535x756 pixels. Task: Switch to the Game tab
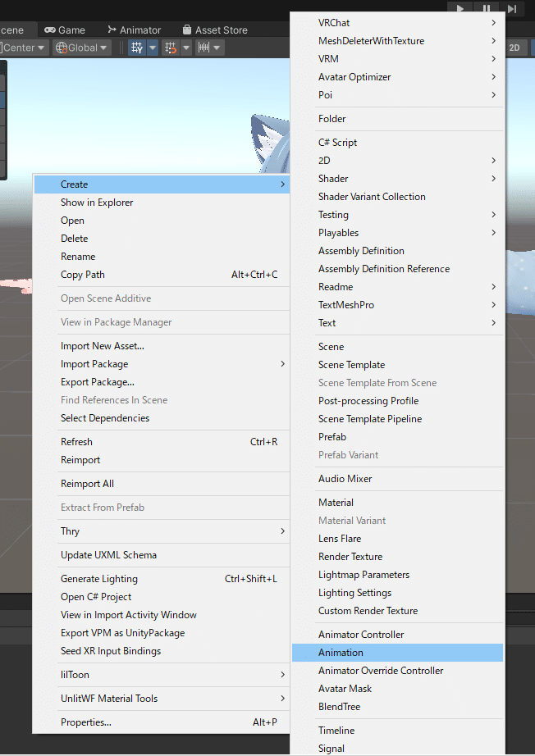click(x=65, y=30)
